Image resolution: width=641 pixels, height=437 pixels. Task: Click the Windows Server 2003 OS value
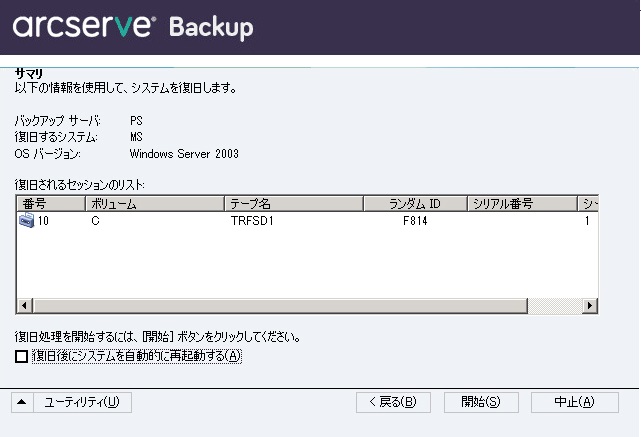[184, 154]
